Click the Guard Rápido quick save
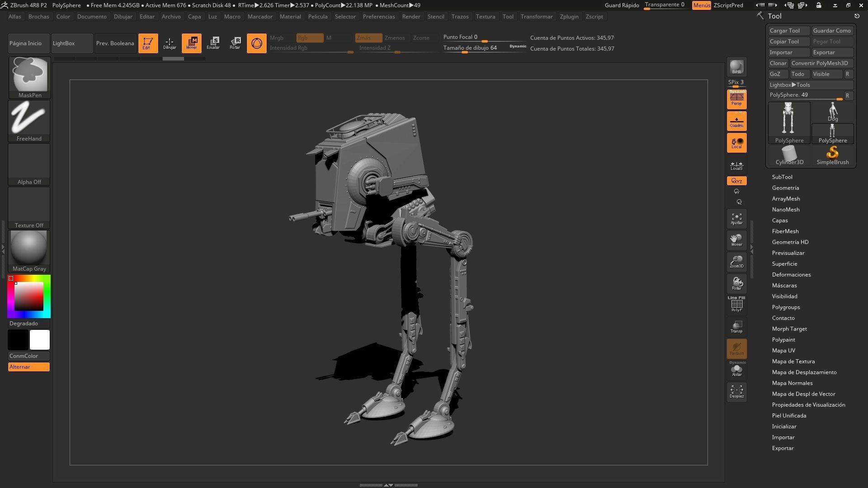The height and width of the screenshot is (488, 868). tap(622, 5)
